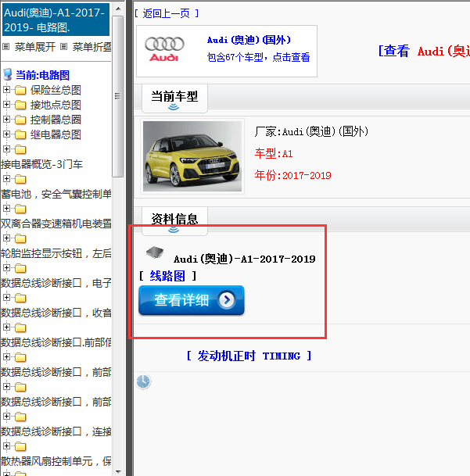Click folder icon above 双离合器变速箱机电装置

[20, 209]
